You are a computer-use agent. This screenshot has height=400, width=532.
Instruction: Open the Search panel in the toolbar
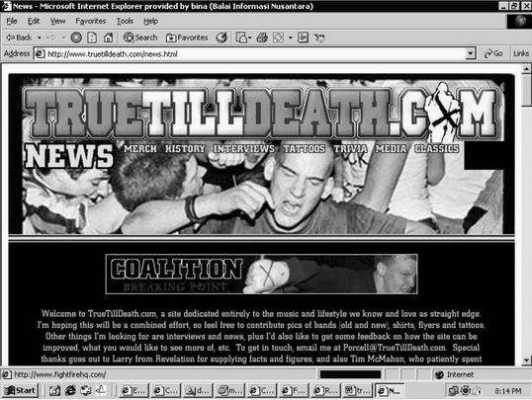(140, 38)
